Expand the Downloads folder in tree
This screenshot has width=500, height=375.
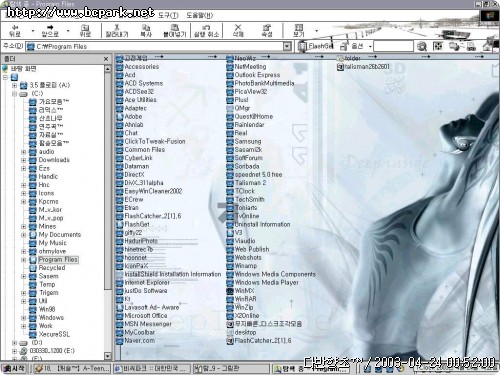pos(24,160)
